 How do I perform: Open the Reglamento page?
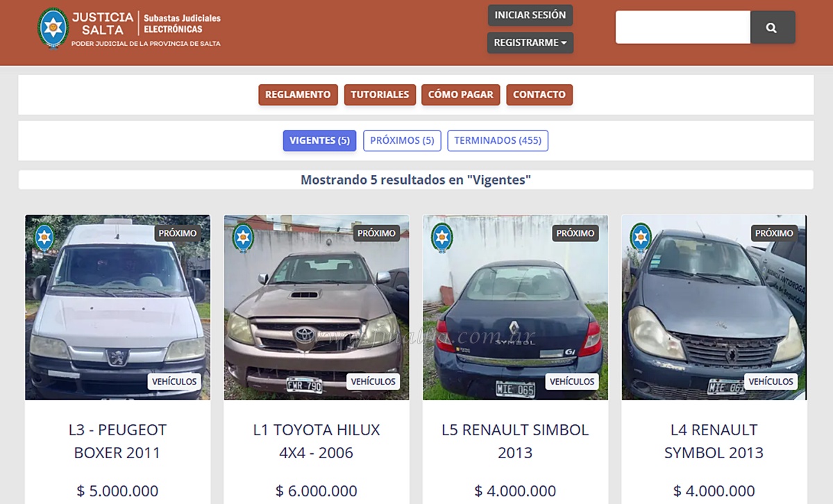tap(298, 94)
